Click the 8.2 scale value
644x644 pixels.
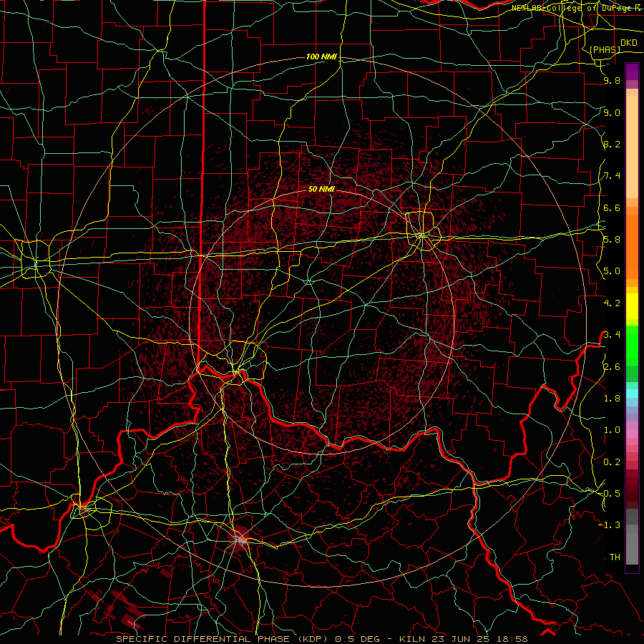pos(612,144)
